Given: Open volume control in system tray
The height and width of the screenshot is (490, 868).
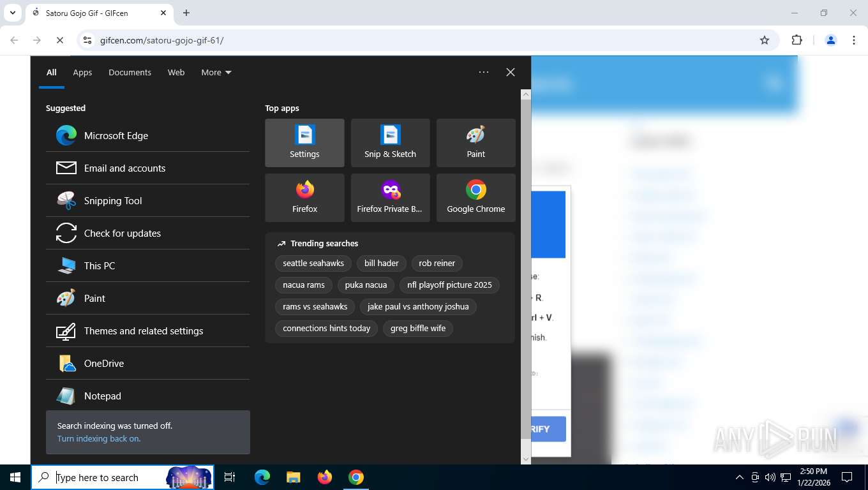Looking at the screenshot, I should pos(770,477).
